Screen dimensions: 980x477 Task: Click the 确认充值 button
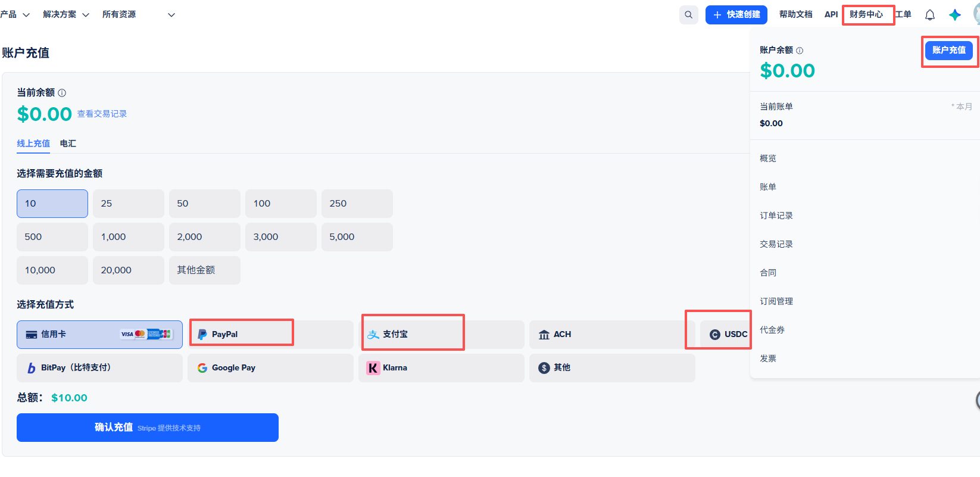(147, 428)
